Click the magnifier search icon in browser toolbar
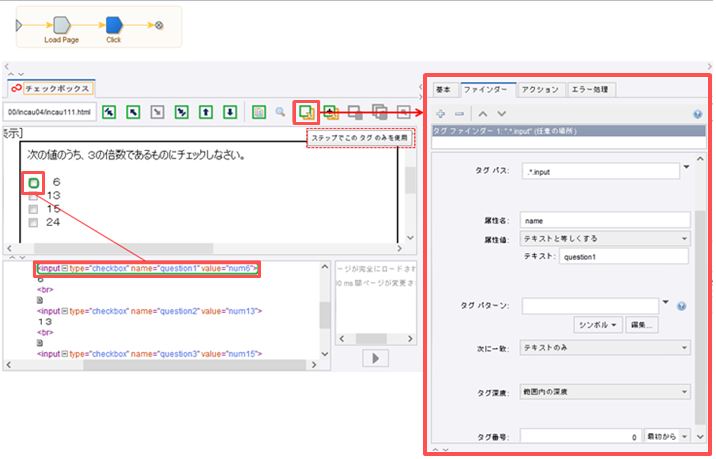 281,112
